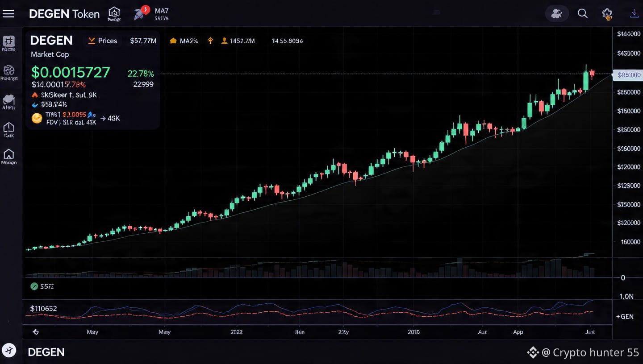Open settings via the gear icon
This screenshot has width=643, height=364.
[x=607, y=13]
